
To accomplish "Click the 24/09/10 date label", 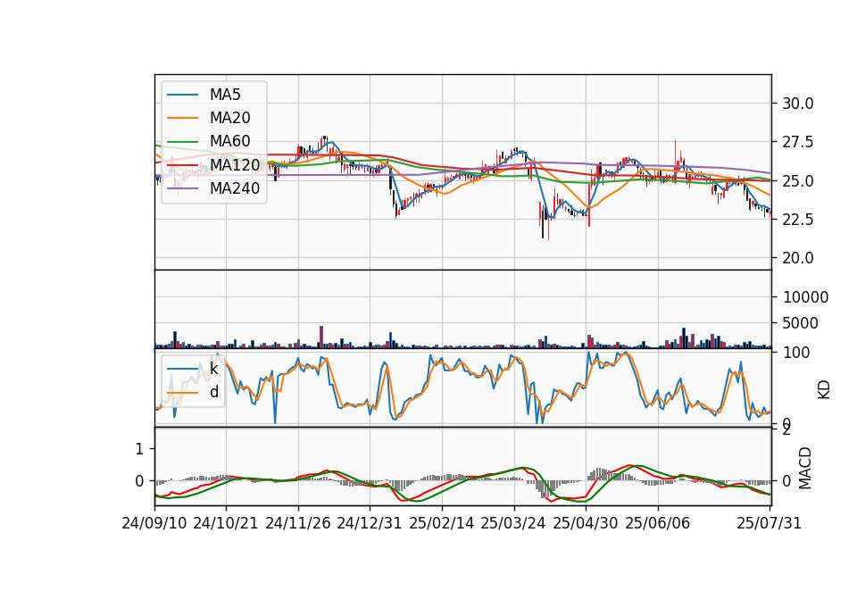I will (154, 523).
